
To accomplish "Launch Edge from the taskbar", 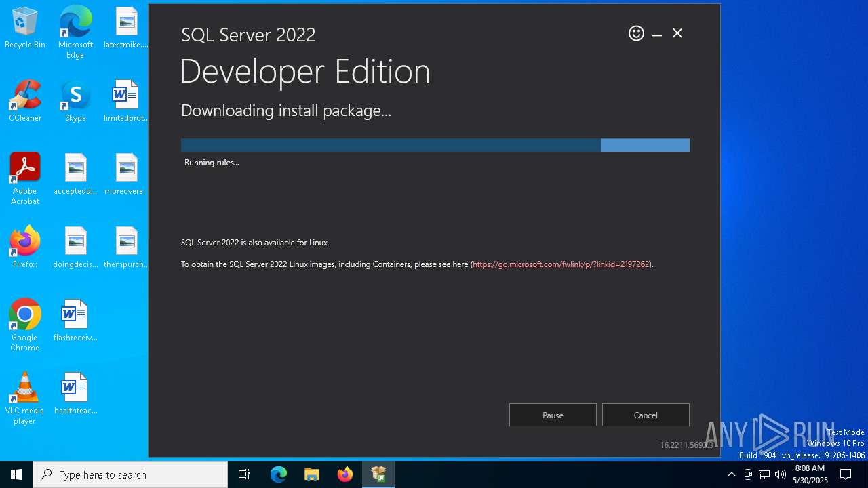I will coord(279,474).
